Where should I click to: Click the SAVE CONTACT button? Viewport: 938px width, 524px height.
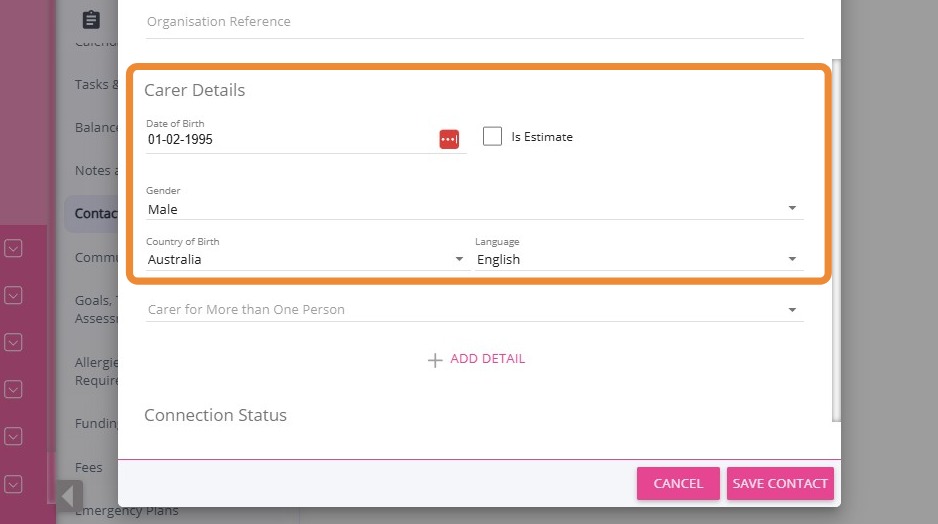pos(780,483)
